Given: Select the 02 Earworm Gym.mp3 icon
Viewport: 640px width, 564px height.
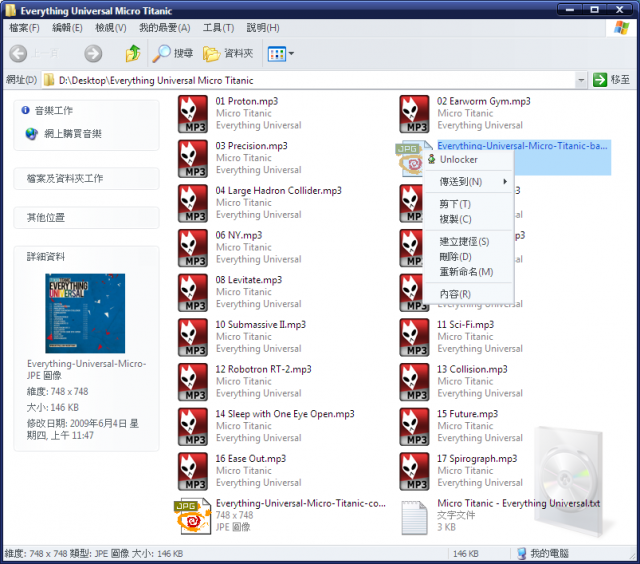Looking at the screenshot, I should (414, 114).
